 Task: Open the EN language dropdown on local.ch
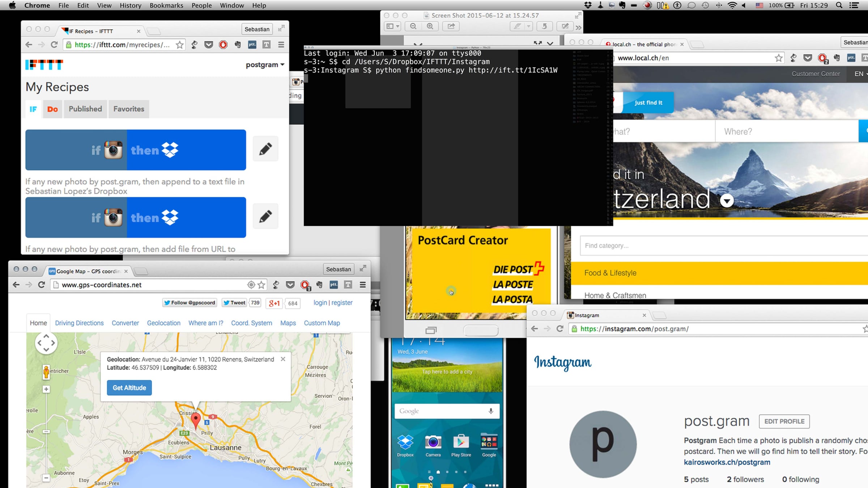pyautogui.click(x=861, y=74)
